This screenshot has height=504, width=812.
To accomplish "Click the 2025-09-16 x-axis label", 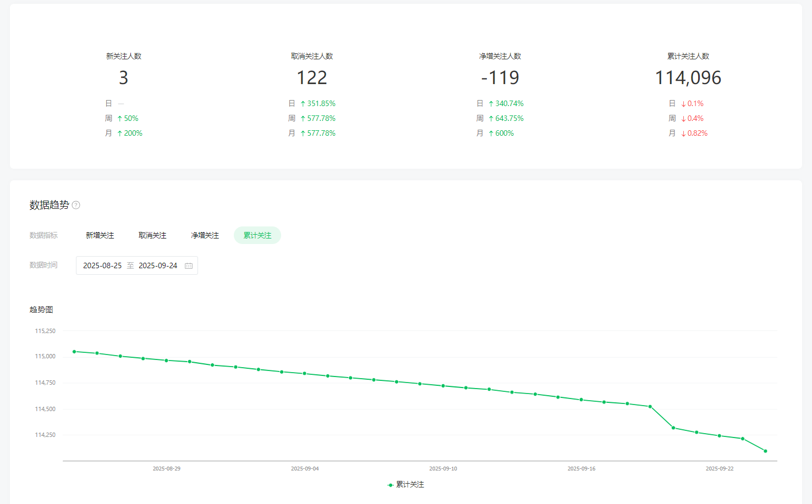I will [x=581, y=469].
